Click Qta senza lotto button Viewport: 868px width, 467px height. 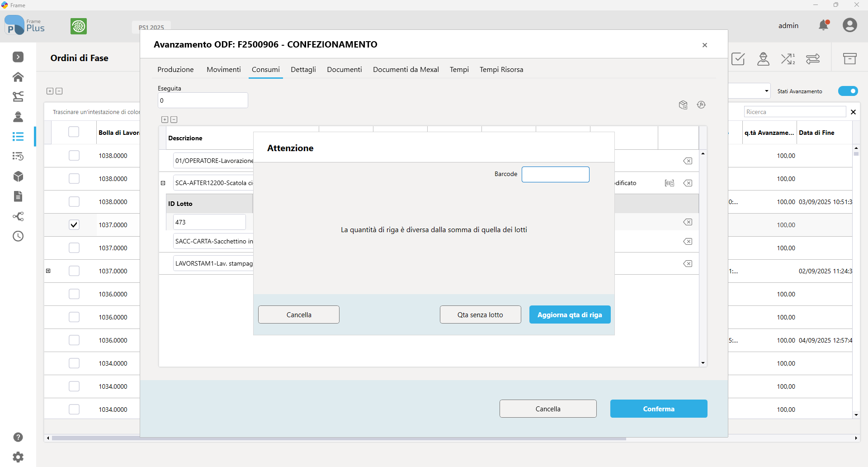[x=480, y=315]
